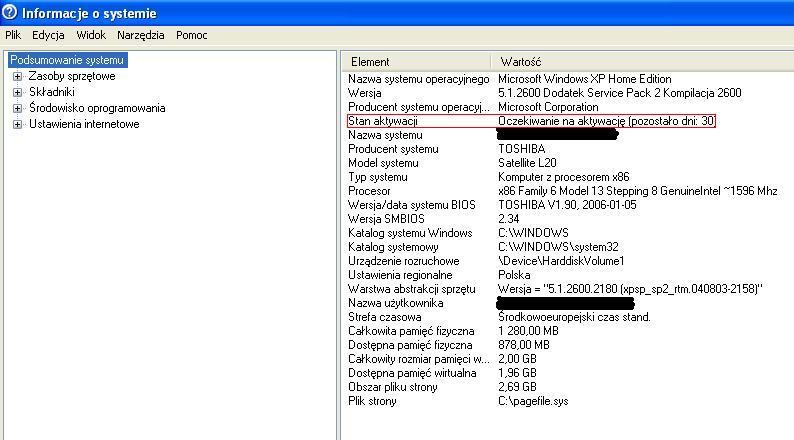Open the Edycja menu
Viewport: 794px width, 440px height.
(x=48, y=35)
